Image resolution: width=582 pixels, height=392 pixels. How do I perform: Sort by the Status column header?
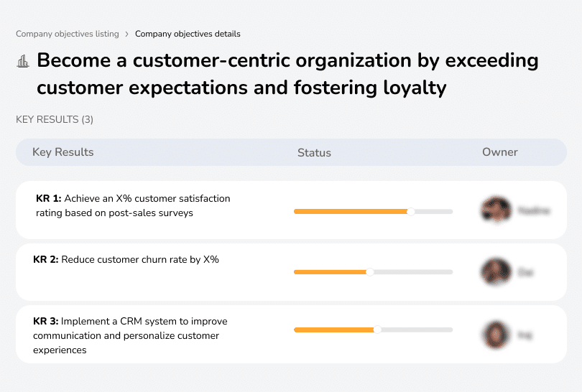click(x=314, y=152)
